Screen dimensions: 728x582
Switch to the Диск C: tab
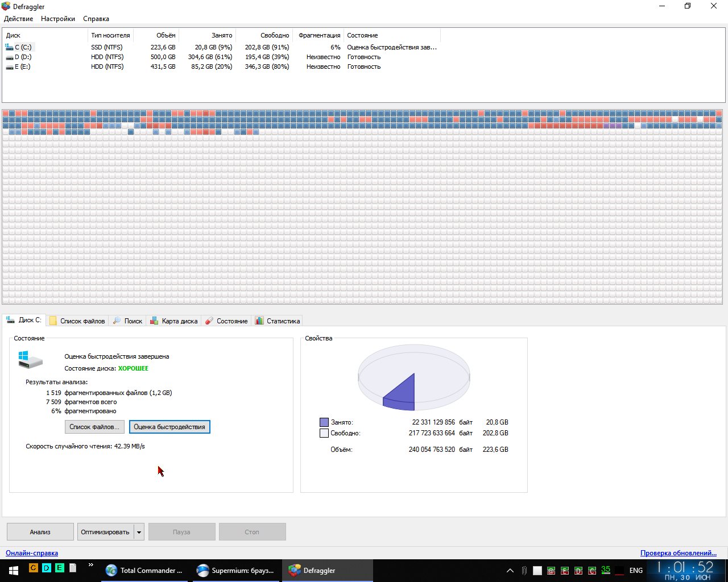click(24, 320)
